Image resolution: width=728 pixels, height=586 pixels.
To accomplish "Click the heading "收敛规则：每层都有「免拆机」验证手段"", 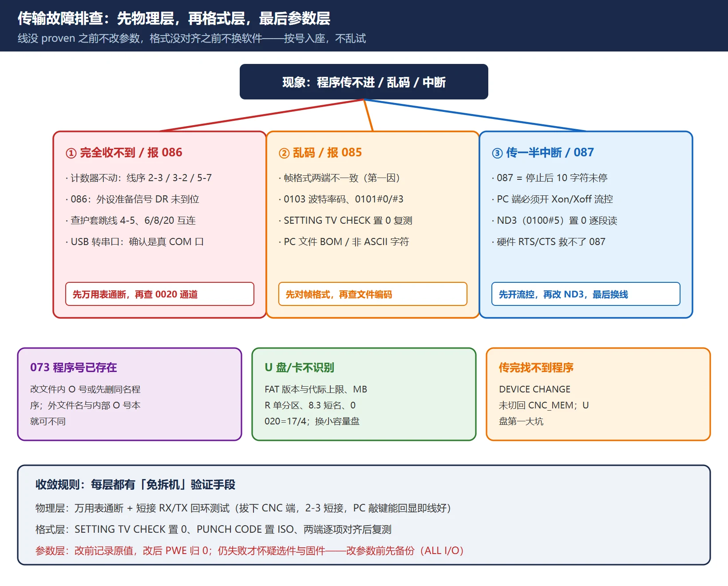I will 135,485.
